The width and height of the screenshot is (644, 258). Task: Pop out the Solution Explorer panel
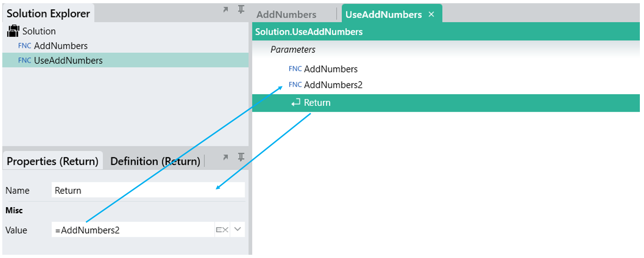[x=226, y=10]
